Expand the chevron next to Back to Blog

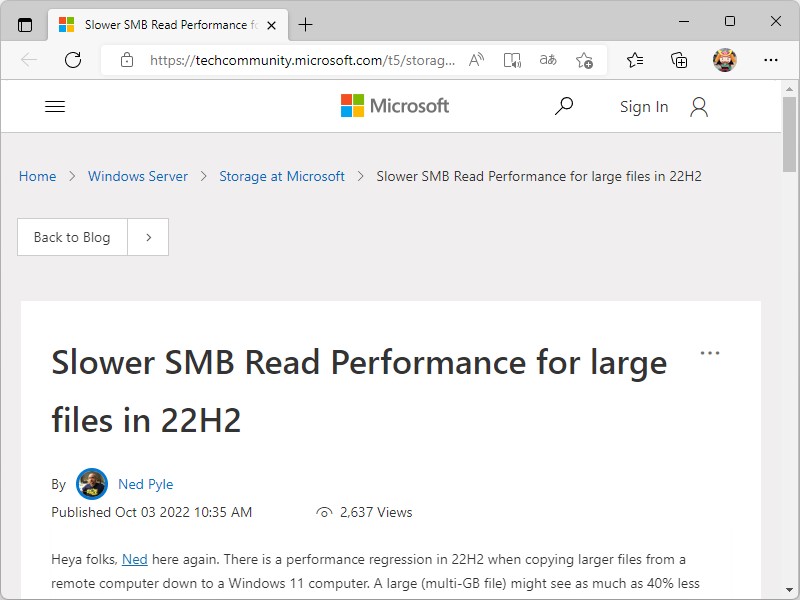click(x=147, y=237)
